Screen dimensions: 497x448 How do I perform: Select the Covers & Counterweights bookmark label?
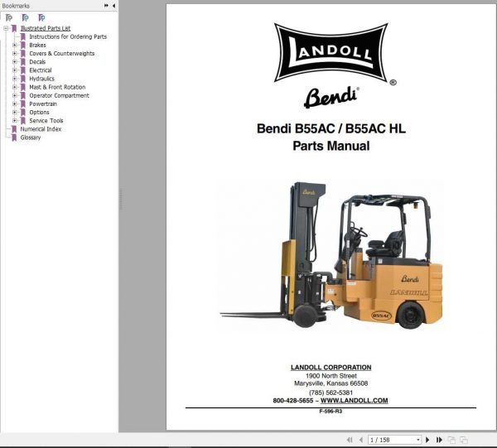62,54
